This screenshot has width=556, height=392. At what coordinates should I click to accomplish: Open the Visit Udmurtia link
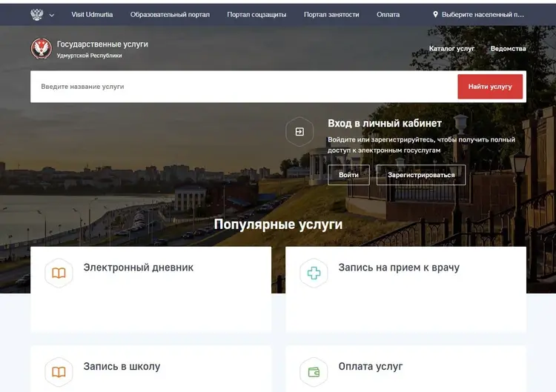tap(92, 15)
